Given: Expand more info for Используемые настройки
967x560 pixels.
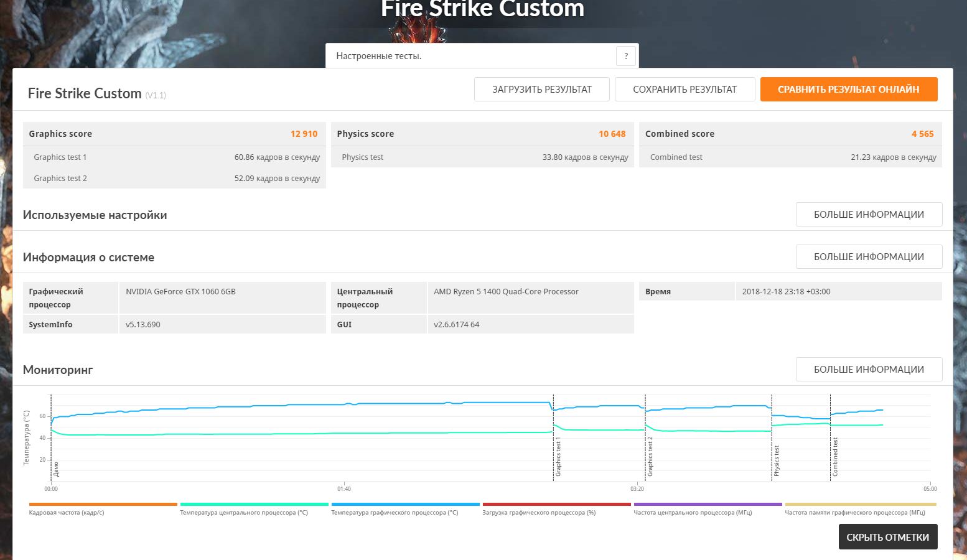Looking at the screenshot, I should pos(868,215).
